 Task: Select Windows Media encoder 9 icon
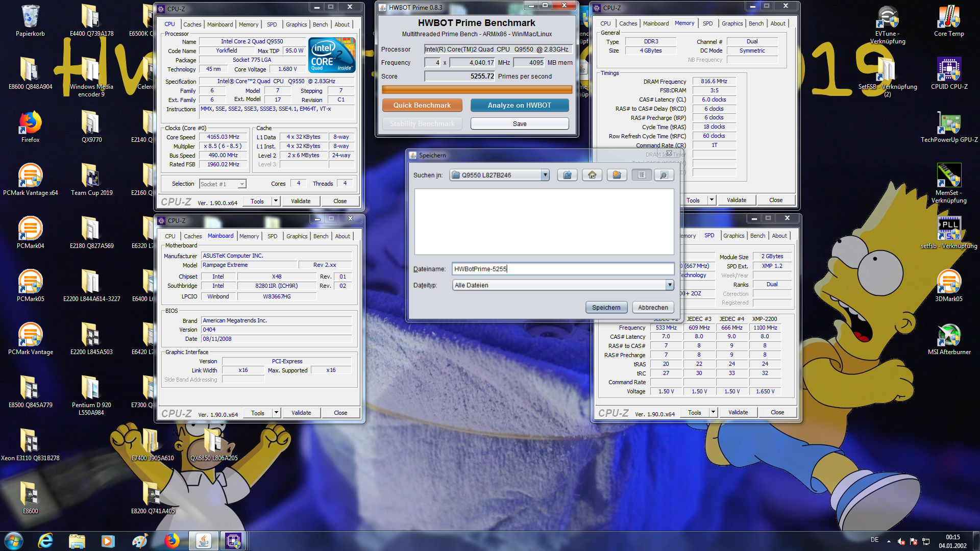(91, 77)
